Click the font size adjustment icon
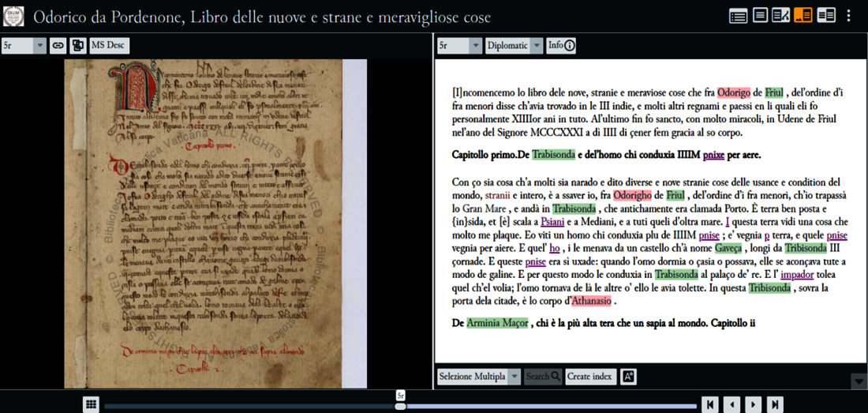This screenshot has height=413, width=868. pos(628,377)
